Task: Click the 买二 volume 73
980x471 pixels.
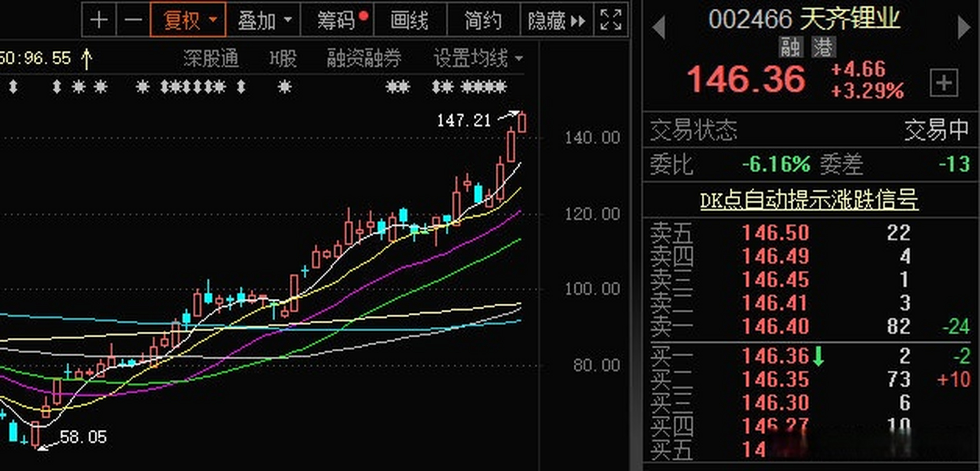Action: 899,379
